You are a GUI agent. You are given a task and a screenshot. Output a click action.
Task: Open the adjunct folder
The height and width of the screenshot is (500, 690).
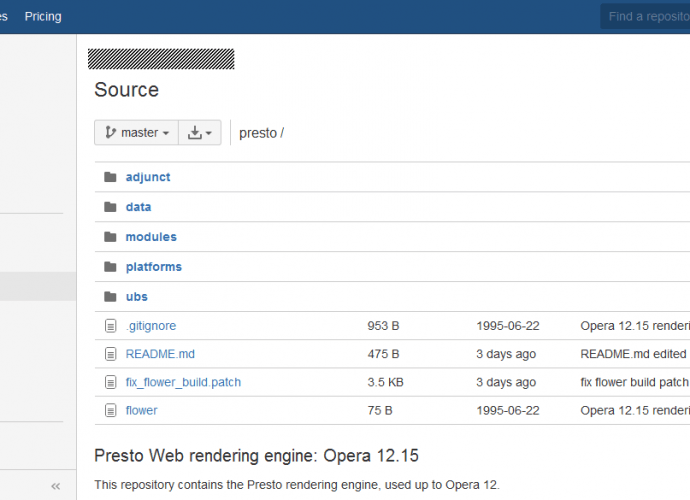tap(148, 177)
